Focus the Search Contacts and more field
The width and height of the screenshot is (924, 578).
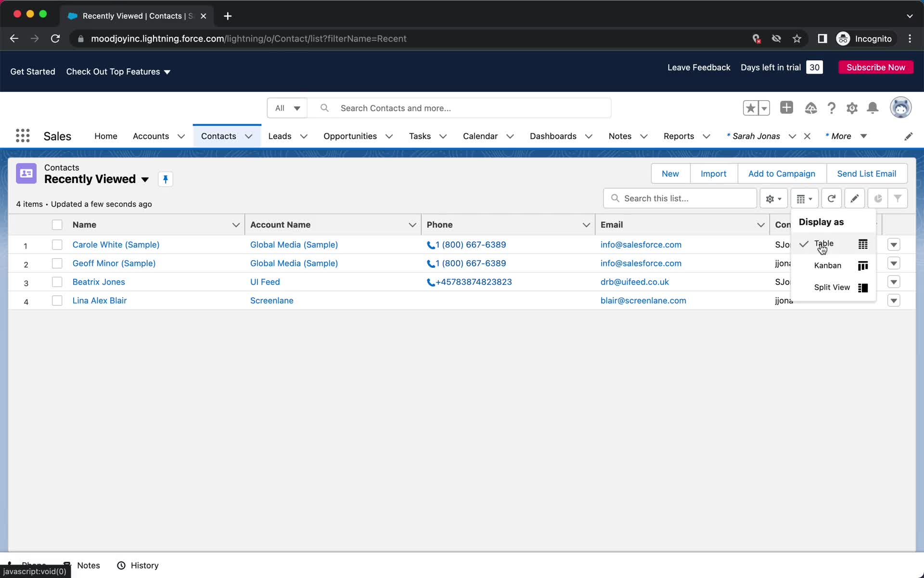(x=459, y=108)
